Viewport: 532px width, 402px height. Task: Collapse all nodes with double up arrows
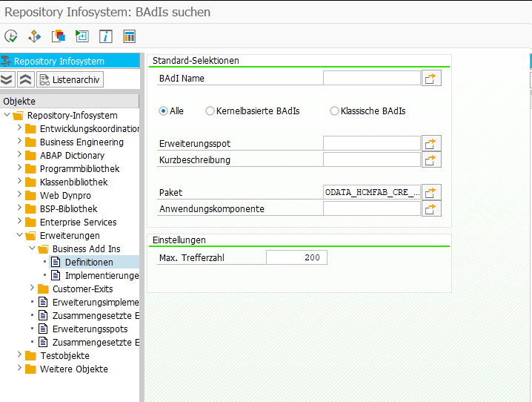25,79
